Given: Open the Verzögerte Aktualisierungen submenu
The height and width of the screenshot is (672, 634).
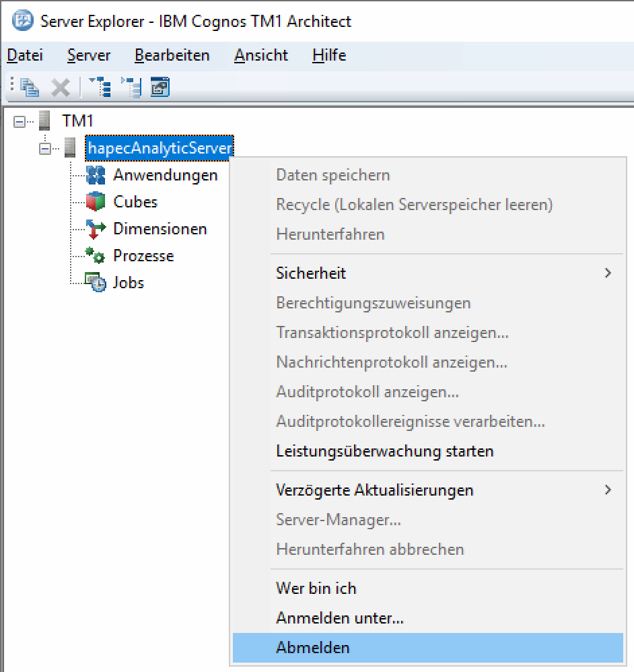Looking at the screenshot, I should pos(444,490).
